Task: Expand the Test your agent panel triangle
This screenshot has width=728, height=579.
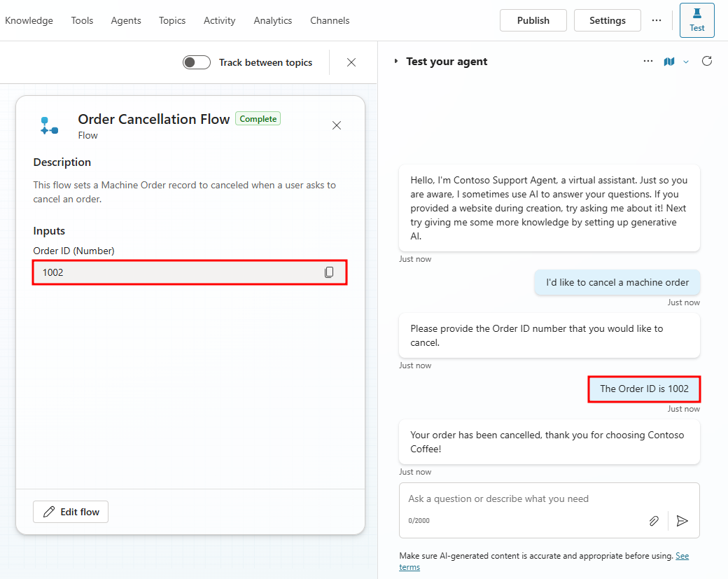Action: point(396,62)
